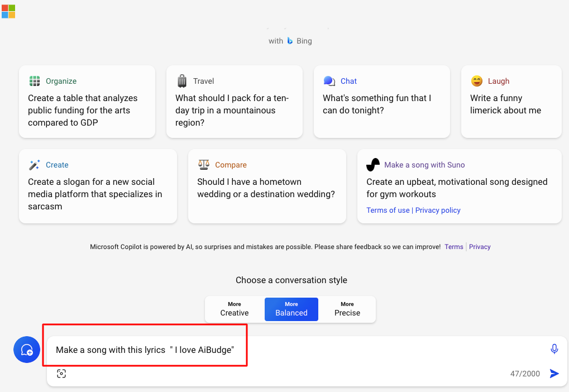Click the Organize category label

(x=61, y=81)
